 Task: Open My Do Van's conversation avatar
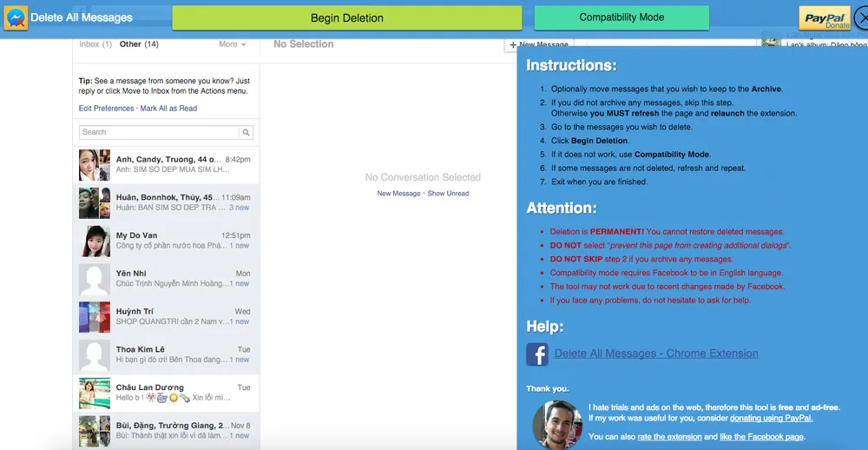click(95, 241)
